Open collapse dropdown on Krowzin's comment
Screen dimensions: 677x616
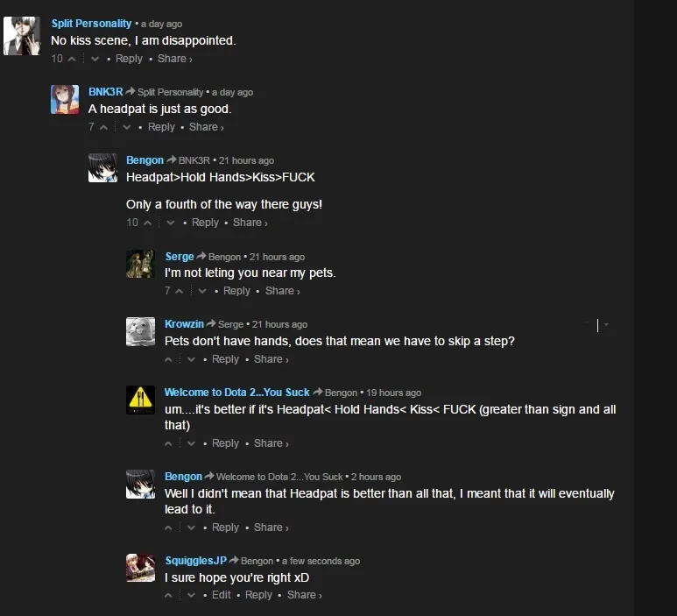[606, 324]
